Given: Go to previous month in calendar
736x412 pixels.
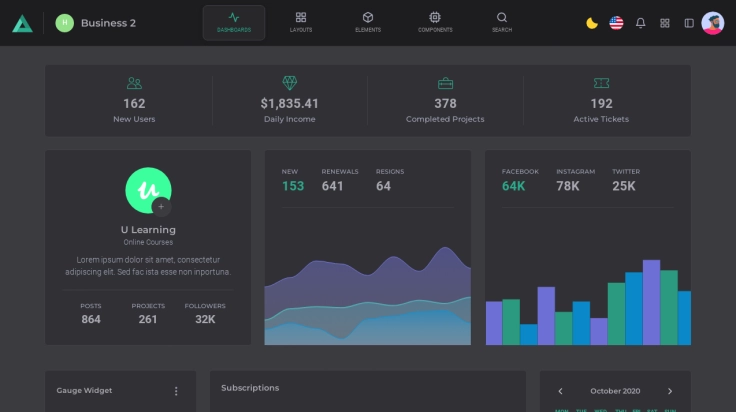Looking at the screenshot, I should pos(560,391).
